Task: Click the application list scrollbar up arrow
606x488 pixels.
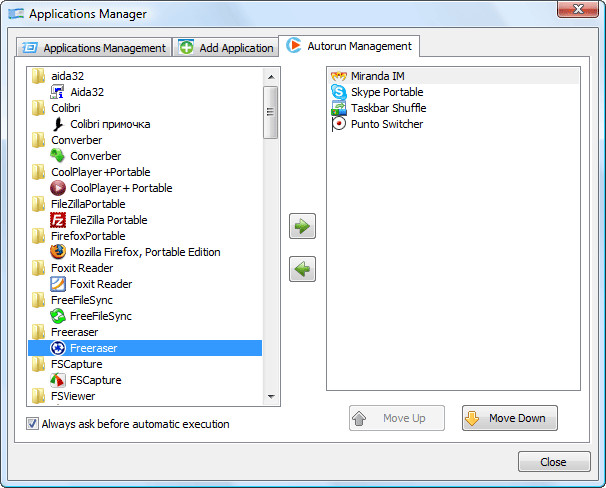Action: (271, 77)
